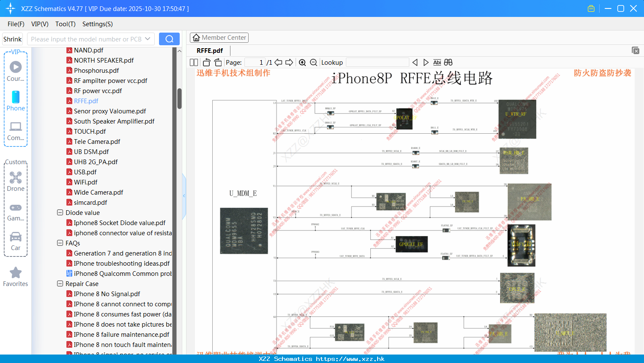This screenshot has width=644, height=363.
Task: Zoom out of the schematic
Action: tap(313, 63)
